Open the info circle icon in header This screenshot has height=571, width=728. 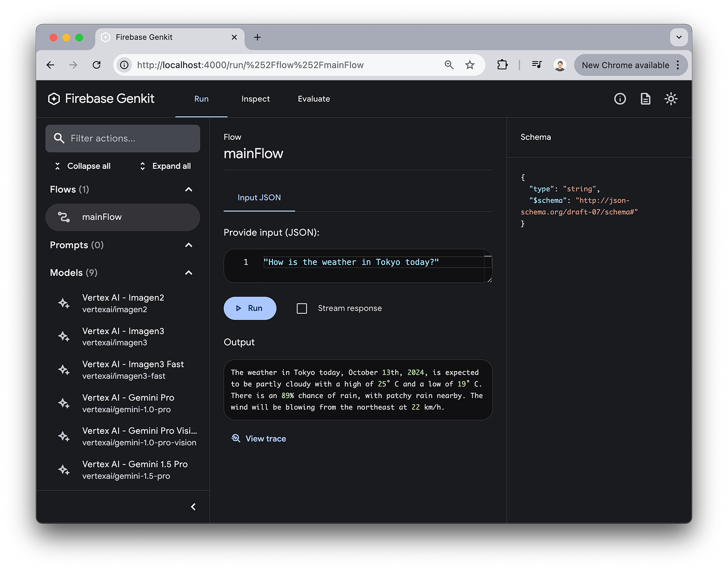click(x=620, y=99)
